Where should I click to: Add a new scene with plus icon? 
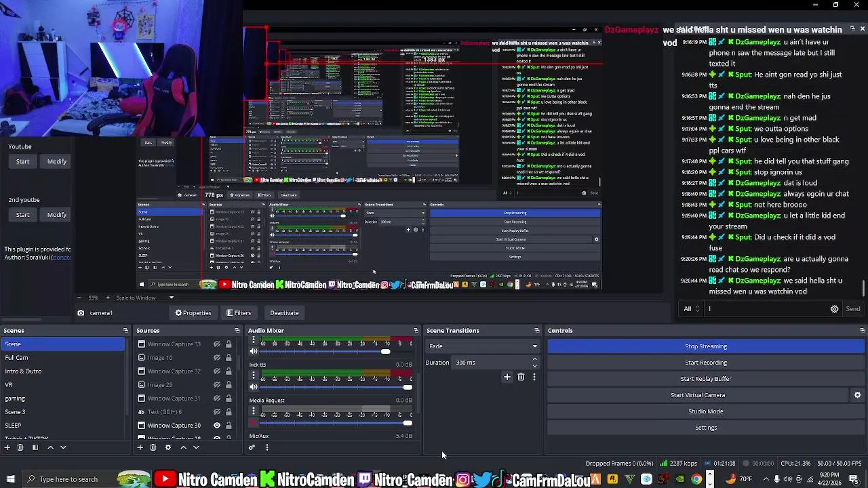point(7,447)
